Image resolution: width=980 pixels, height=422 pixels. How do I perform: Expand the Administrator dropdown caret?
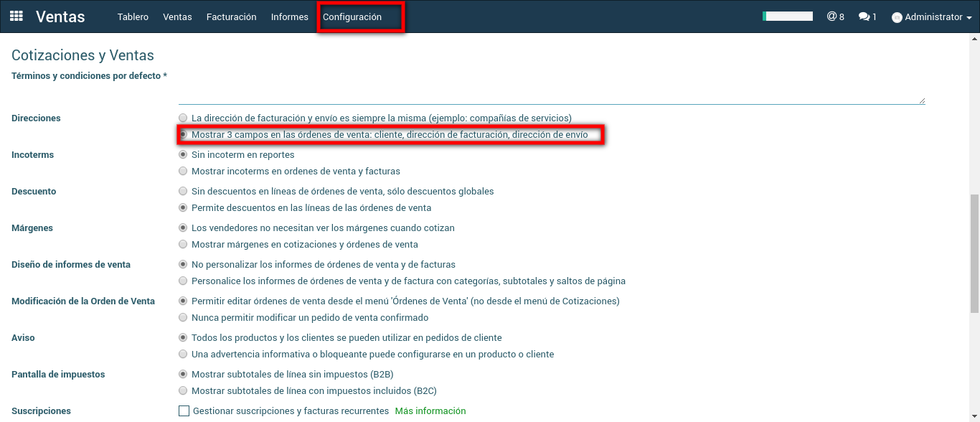969,18
